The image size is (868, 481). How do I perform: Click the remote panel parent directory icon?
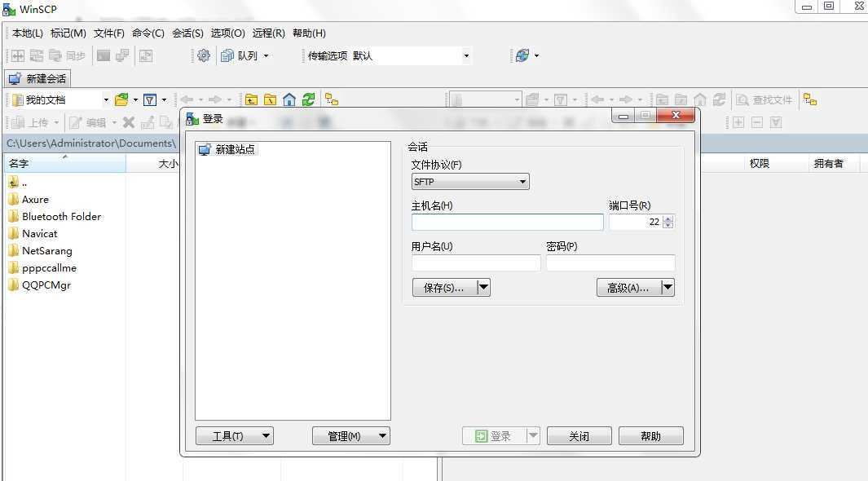pos(662,99)
